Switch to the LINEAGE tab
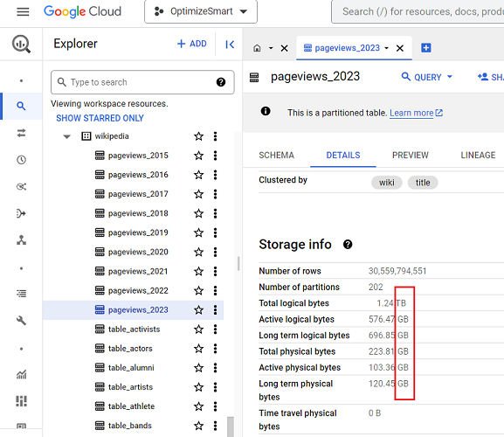504x437 pixels. coord(478,156)
